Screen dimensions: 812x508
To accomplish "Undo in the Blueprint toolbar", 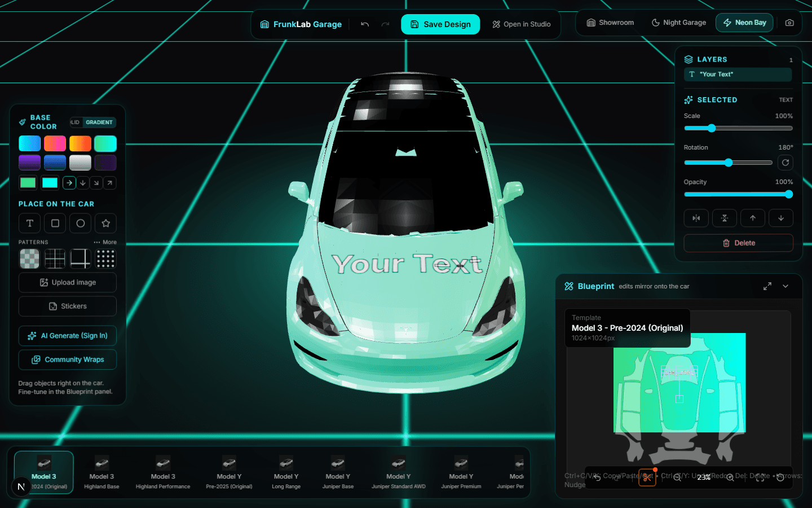I will (598, 478).
